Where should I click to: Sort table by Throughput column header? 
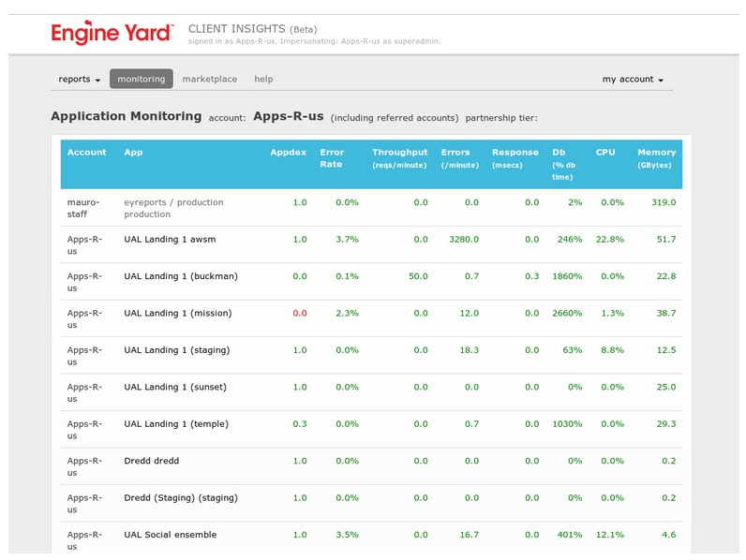tap(399, 158)
